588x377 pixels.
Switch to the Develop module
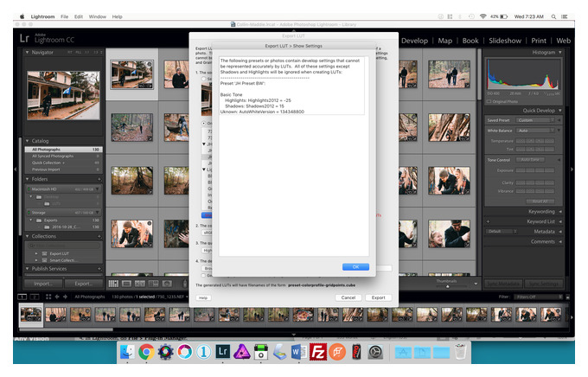pos(414,41)
